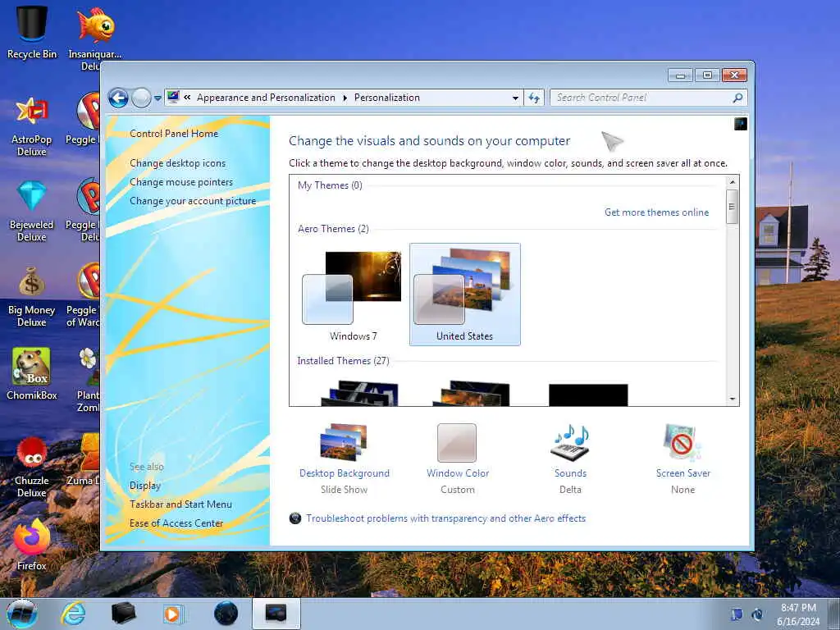Open Recycle Bin on desktop
Screen dimensions: 840x630
(x=32, y=32)
